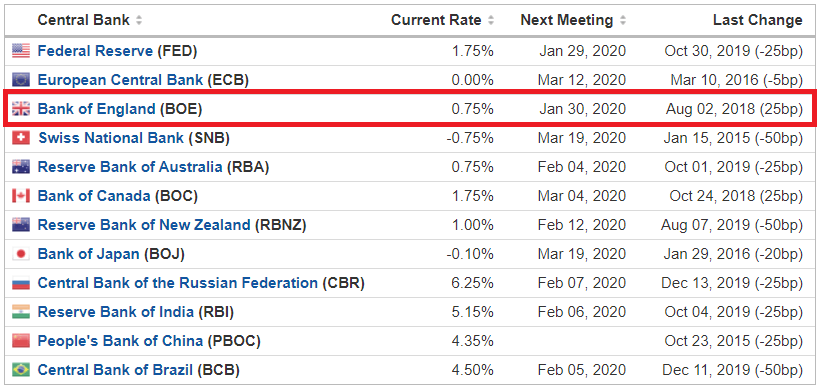Open Reserve Bank of Australia link

point(130,167)
